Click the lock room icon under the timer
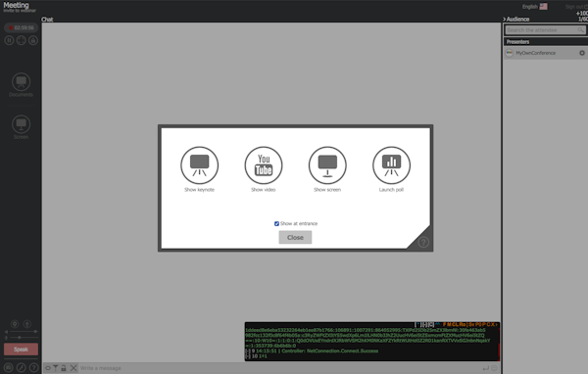This screenshot has height=374, width=588. click(33, 40)
